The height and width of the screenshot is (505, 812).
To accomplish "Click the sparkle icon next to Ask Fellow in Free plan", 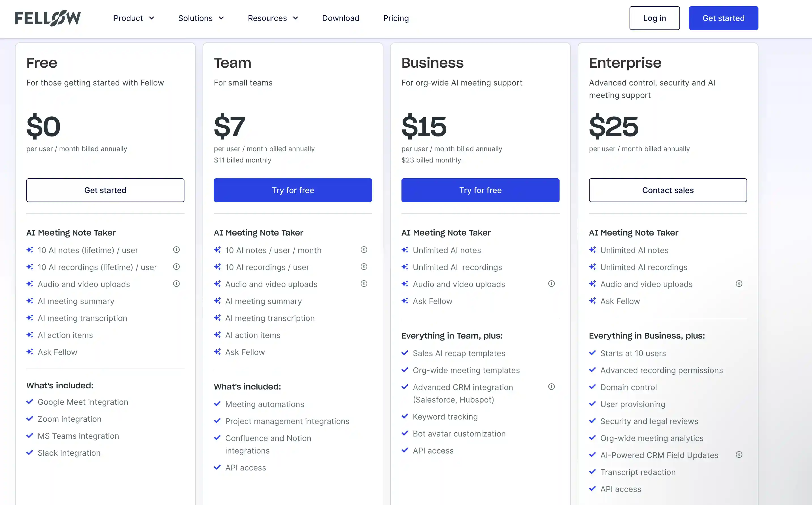I will [x=30, y=352].
